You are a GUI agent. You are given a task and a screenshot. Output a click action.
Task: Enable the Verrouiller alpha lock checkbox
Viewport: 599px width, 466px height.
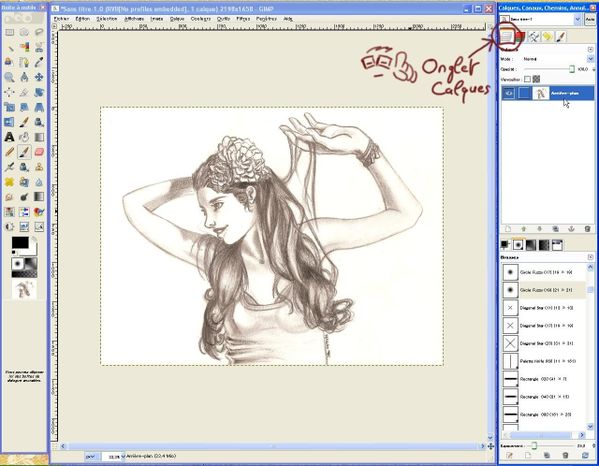coord(527,79)
